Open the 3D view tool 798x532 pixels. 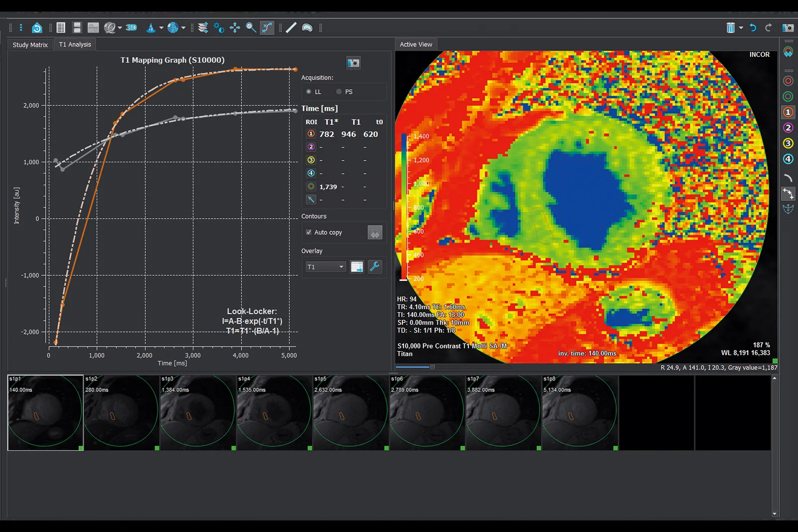(x=131, y=28)
